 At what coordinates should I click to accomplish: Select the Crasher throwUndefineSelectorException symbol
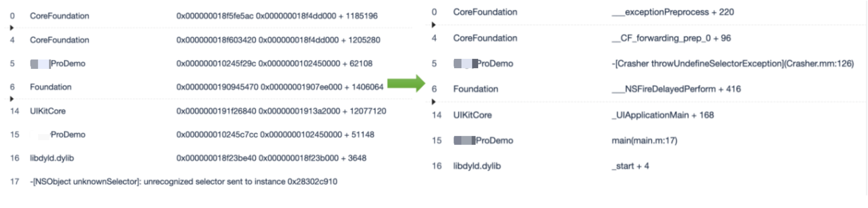click(x=733, y=64)
